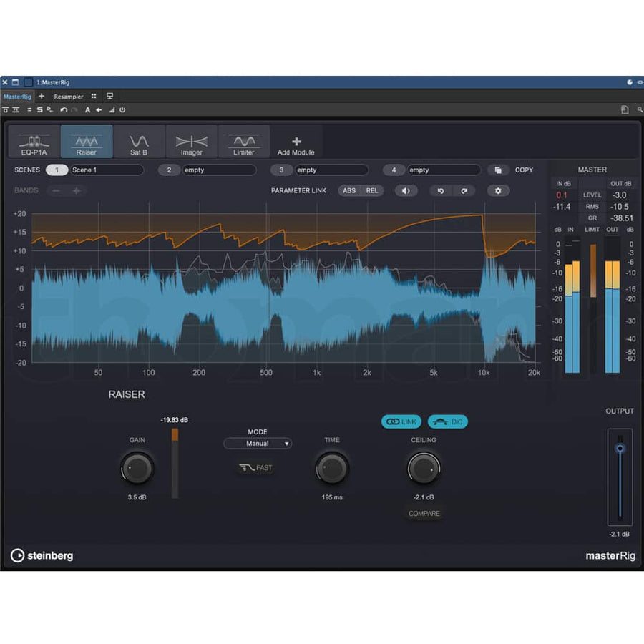Click the -38.51 GR reading
Viewport: 644px width, 644px height.
point(621,218)
